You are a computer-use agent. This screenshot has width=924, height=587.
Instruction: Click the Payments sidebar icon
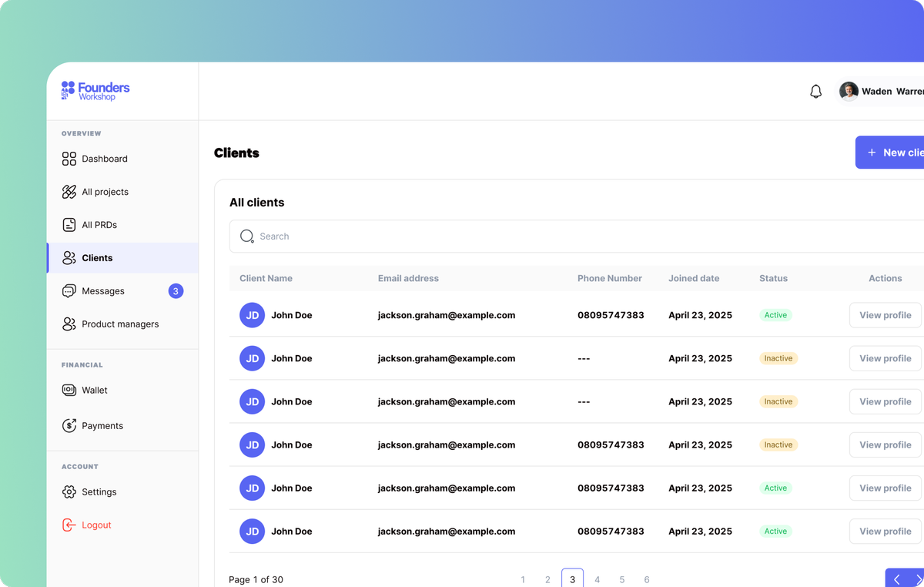pos(69,425)
